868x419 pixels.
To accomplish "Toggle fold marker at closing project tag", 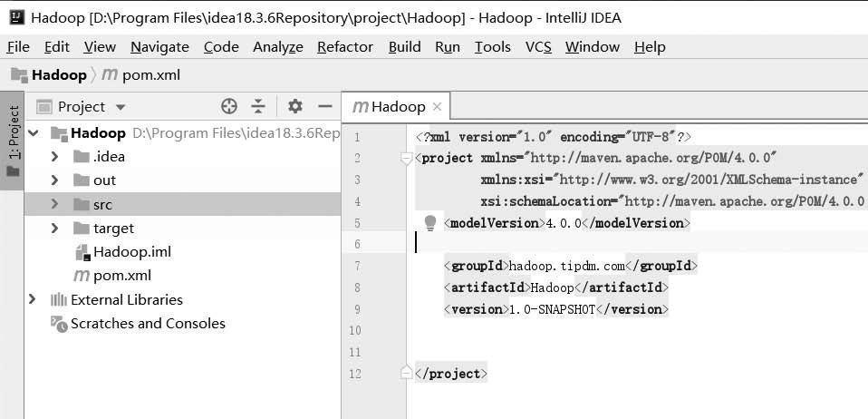I will click(406, 374).
